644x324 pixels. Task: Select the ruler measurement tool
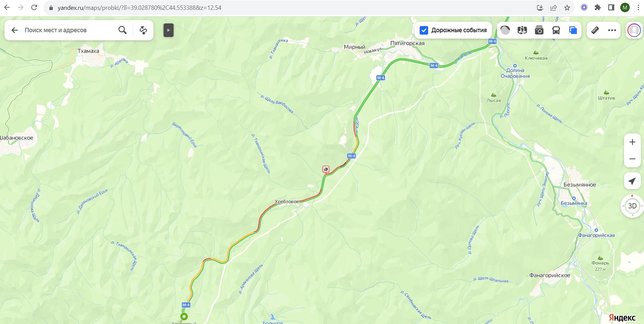[595, 30]
